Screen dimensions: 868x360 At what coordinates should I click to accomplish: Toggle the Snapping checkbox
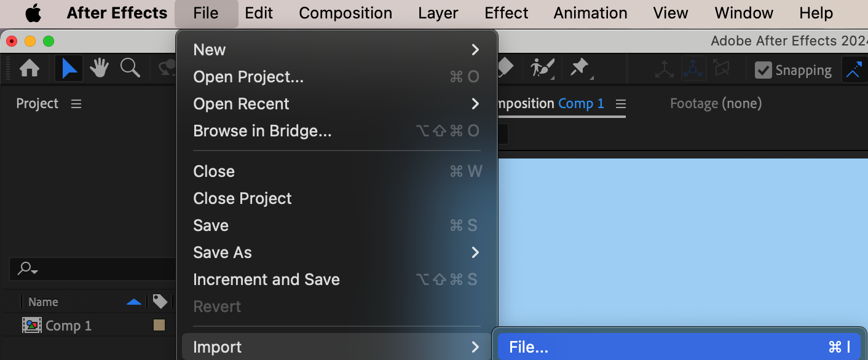(763, 70)
